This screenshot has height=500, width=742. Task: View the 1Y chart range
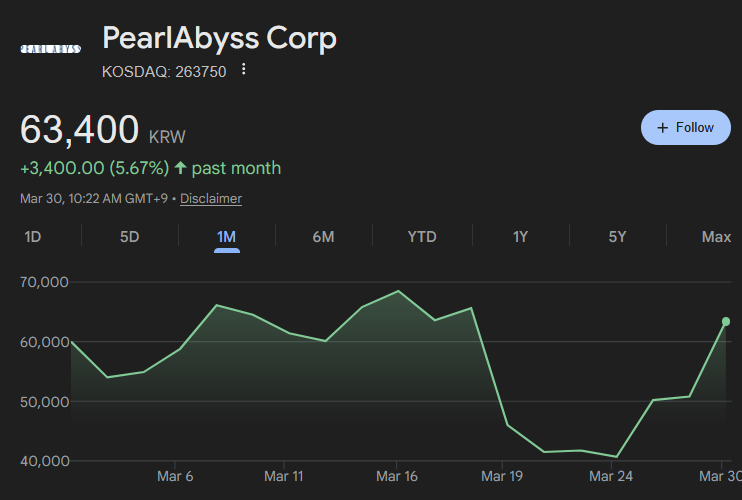click(520, 237)
